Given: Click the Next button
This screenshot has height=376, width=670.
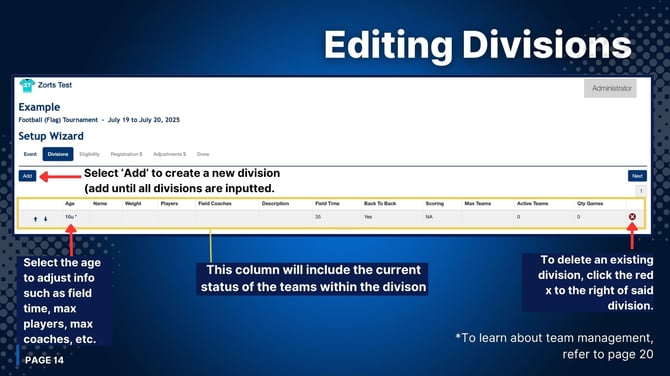Looking at the screenshot, I should [637, 176].
